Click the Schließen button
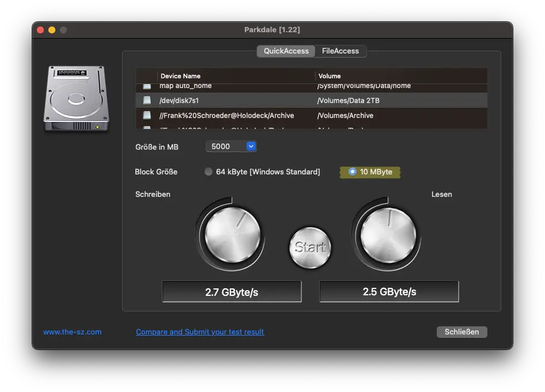 pos(461,332)
